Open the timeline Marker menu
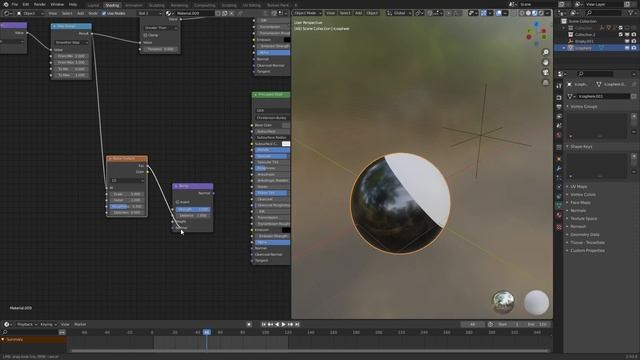This screenshot has width=640, height=360. (x=80, y=324)
